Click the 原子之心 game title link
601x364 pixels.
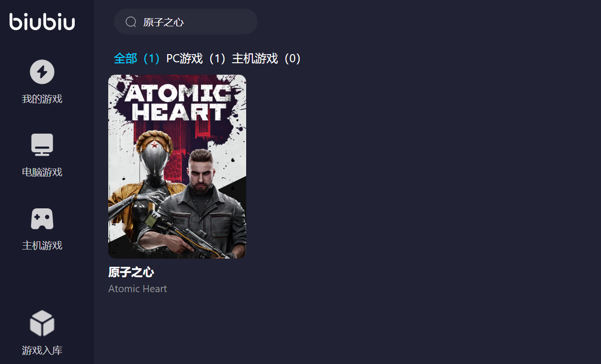coord(131,272)
